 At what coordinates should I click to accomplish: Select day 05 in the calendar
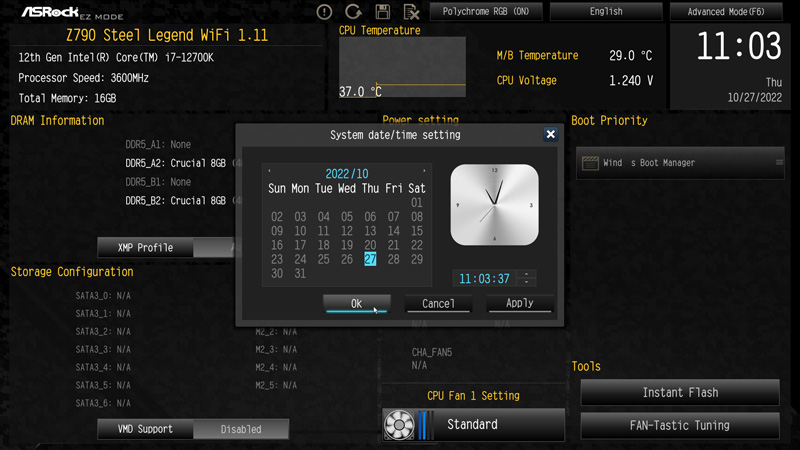tap(347, 217)
